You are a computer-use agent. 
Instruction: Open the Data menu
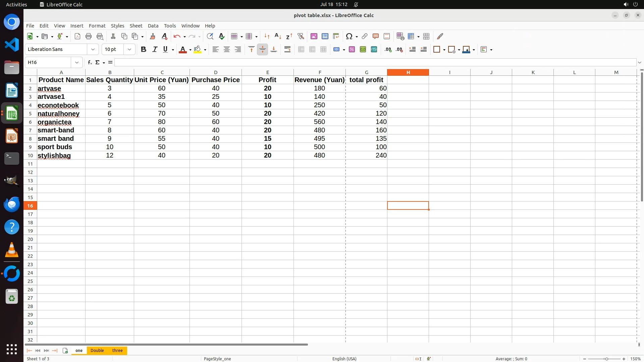click(x=153, y=25)
